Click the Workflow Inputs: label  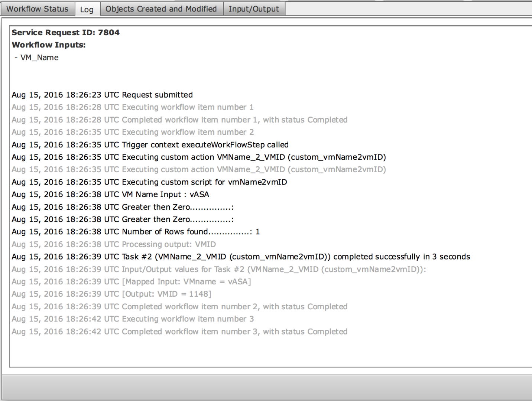coord(49,45)
